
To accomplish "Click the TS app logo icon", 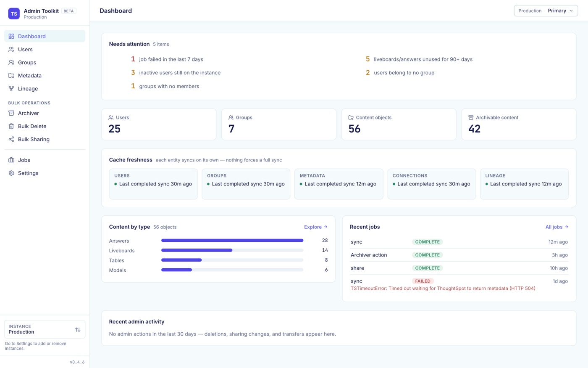I will point(14,13).
